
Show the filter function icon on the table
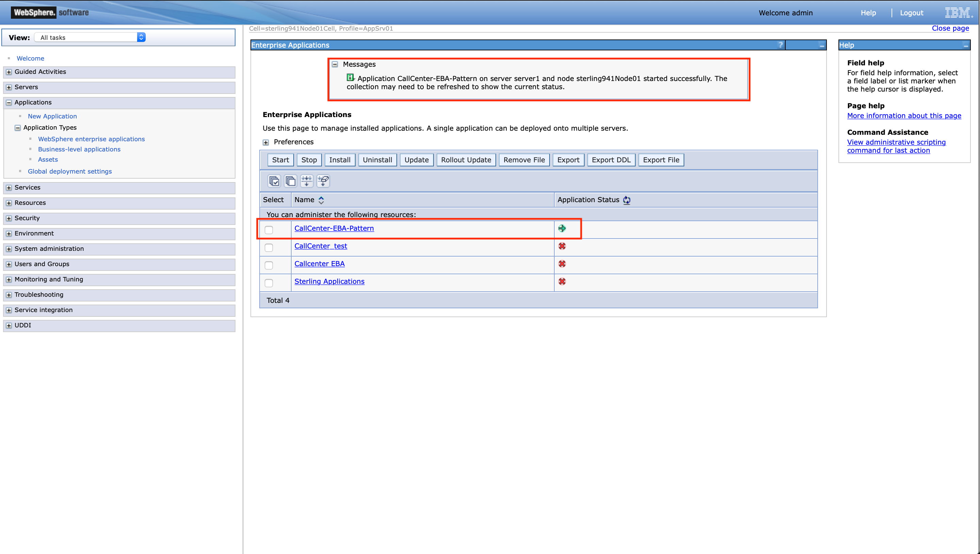pyautogui.click(x=307, y=181)
